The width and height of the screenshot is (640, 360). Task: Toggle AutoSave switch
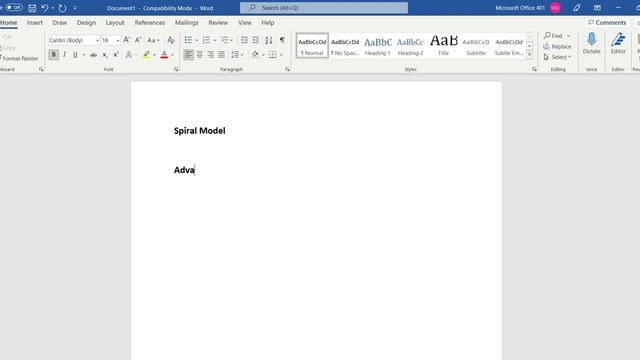pyautogui.click(x=14, y=8)
